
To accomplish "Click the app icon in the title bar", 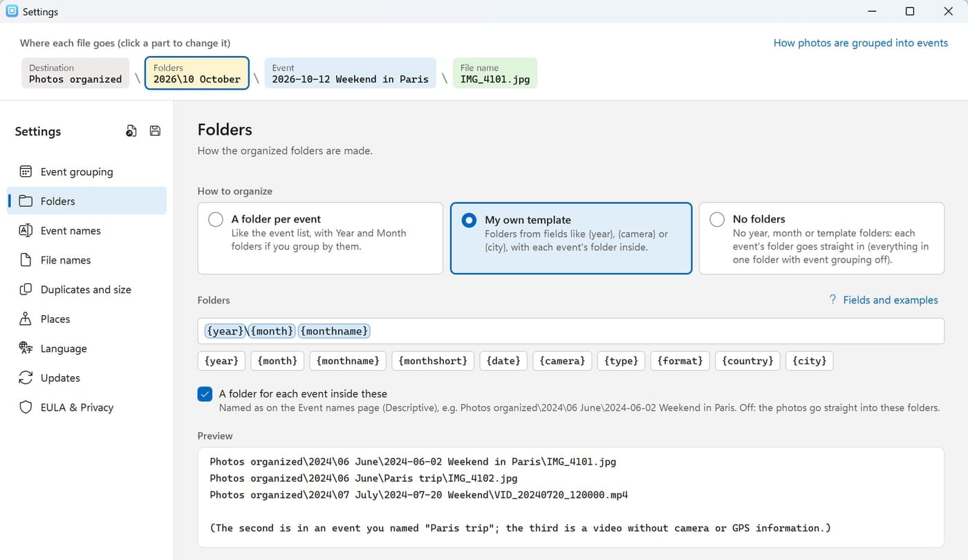I will click(11, 11).
